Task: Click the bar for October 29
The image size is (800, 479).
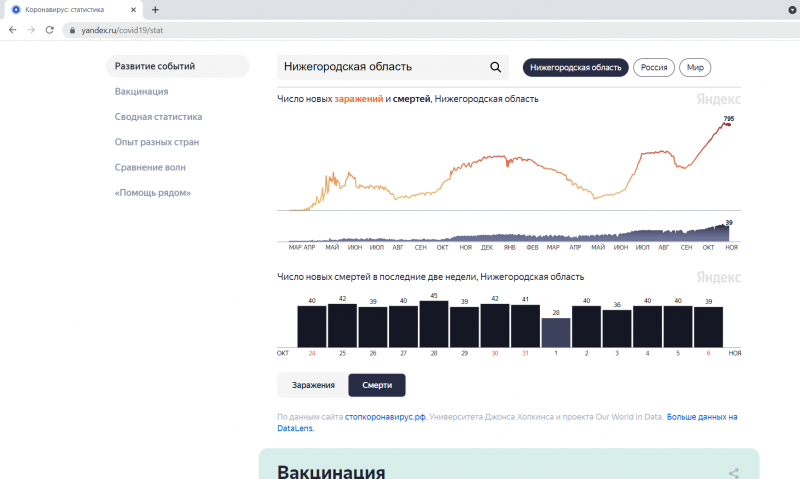Action: point(464,327)
